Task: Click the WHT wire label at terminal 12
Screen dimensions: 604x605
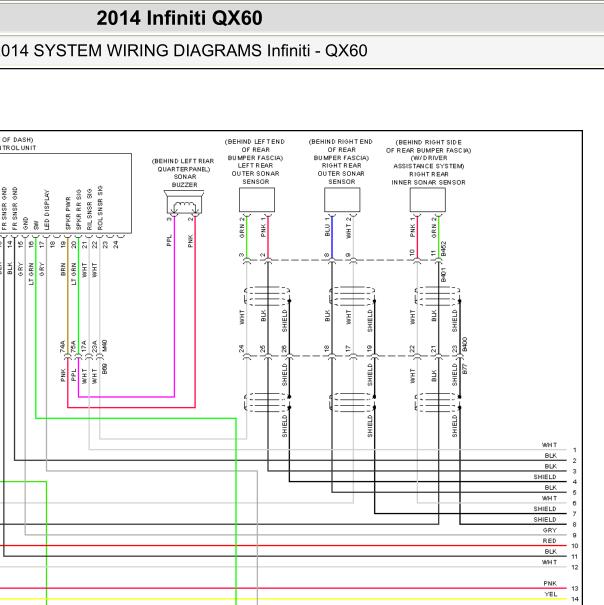Action: [x=550, y=562]
